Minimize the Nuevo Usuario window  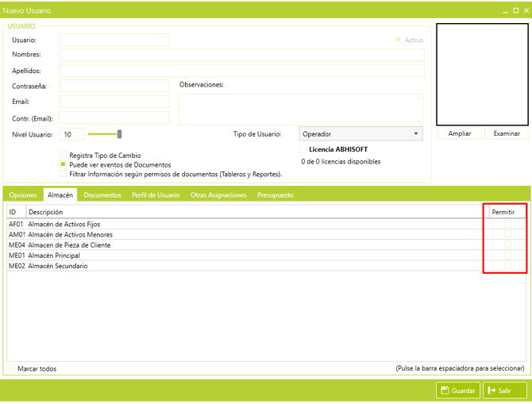(x=505, y=11)
